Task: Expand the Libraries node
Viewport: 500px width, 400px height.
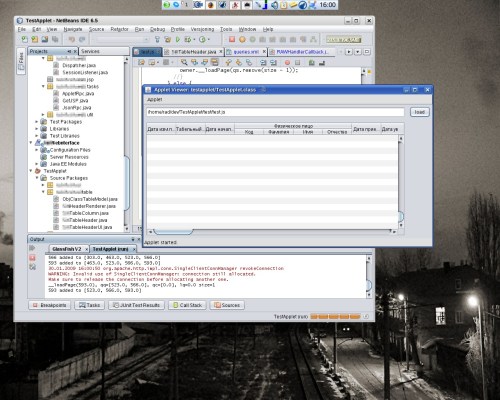Action: click(x=37, y=129)
